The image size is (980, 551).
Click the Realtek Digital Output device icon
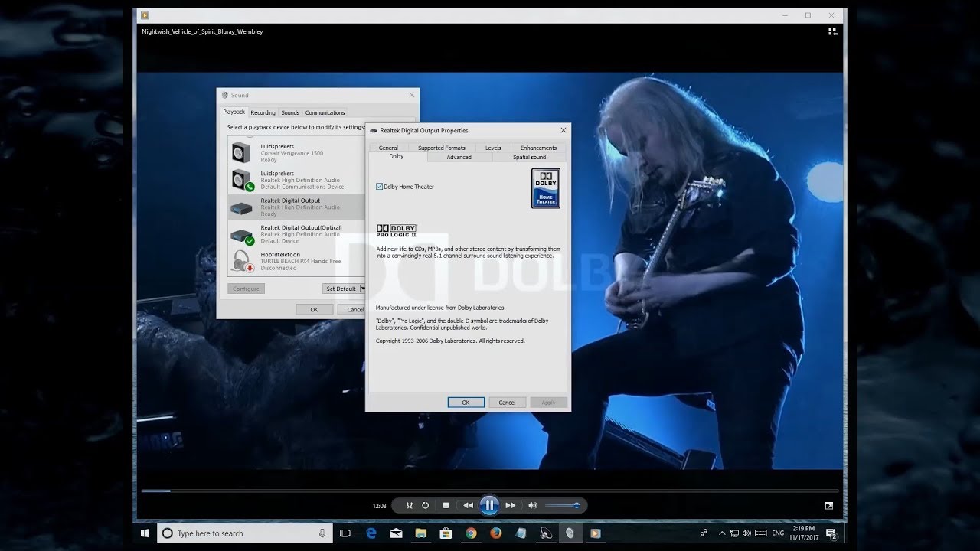tap(242, 207)
